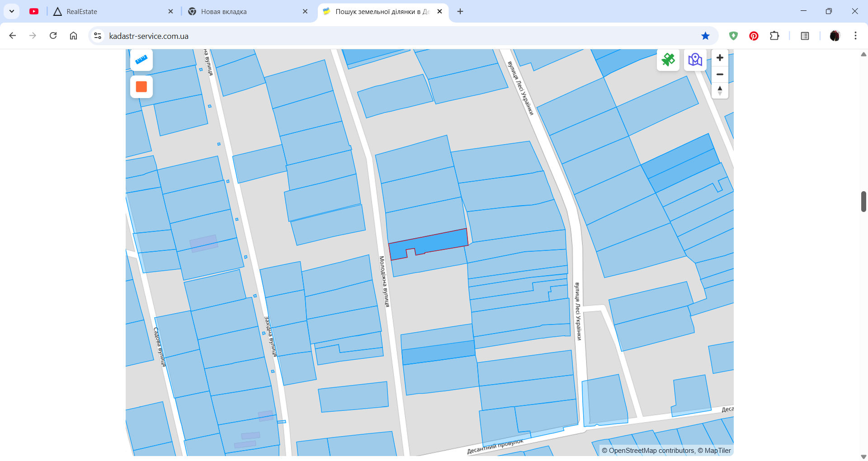This screenshot has height=461, width=868.
Task: Zoom in on the map
Action: (720, 58)
